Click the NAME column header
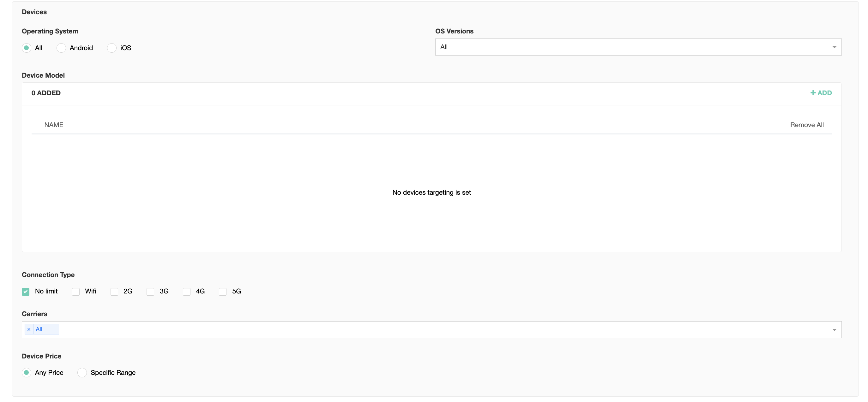The width and height of the screenshot is (868, 402). (x=54, y=125)
